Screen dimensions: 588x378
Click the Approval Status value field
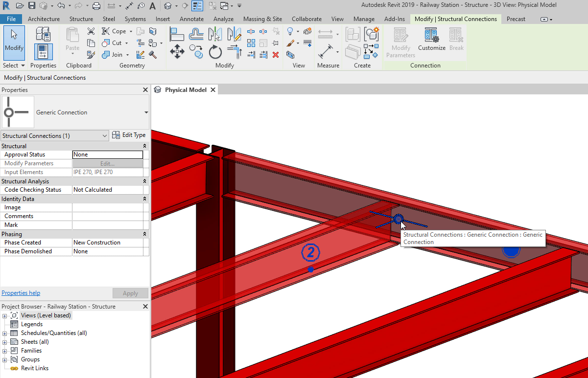click(107, 155)
